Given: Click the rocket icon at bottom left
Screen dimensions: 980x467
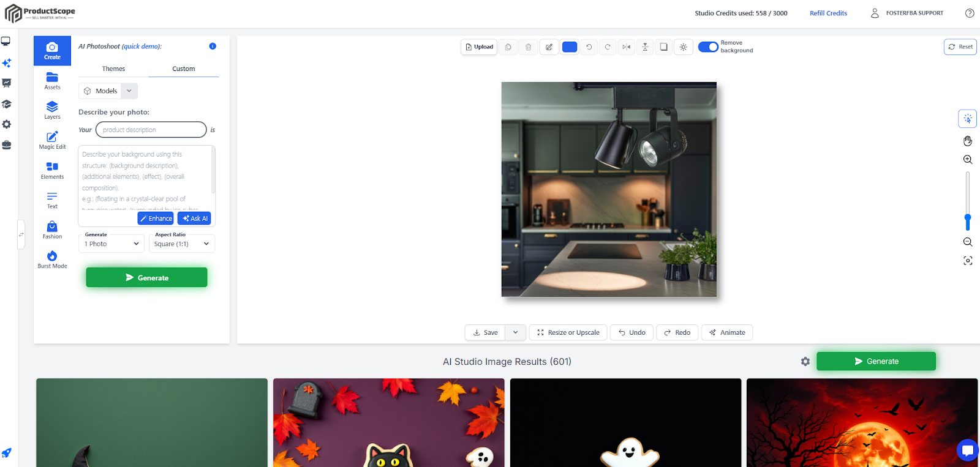Looking at the screenshot, I should 6,453.
